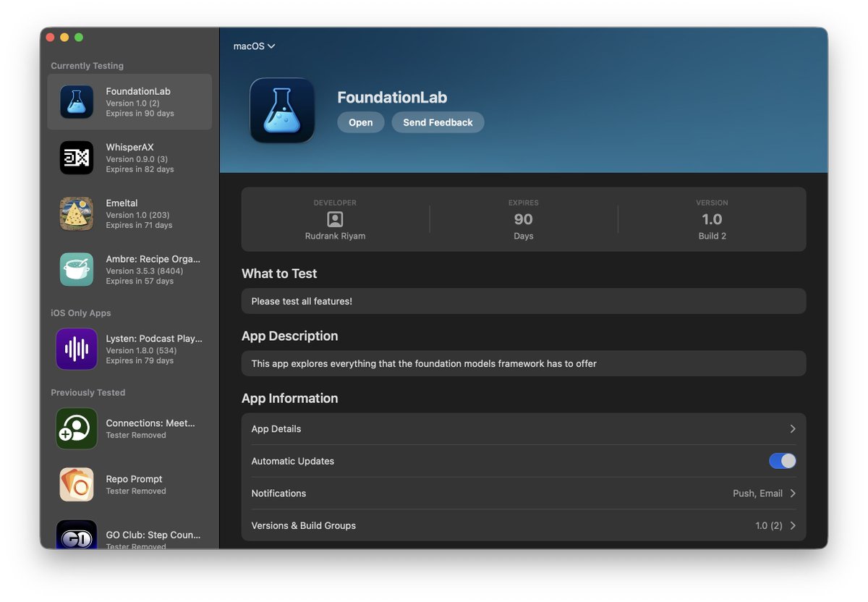Click App Description heading
This screenshot has width=868, height=602.
[289, 336]
